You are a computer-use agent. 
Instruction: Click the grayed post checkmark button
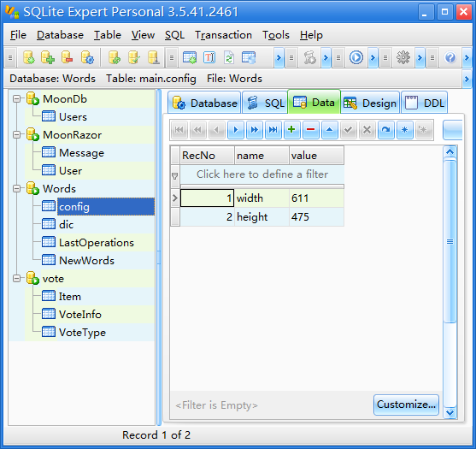click(348, 130)
